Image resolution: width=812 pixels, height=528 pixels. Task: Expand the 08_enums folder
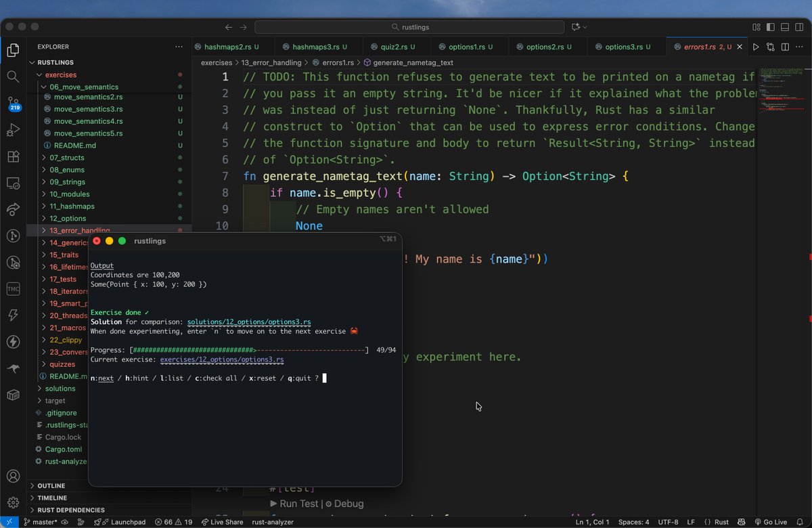108,169
